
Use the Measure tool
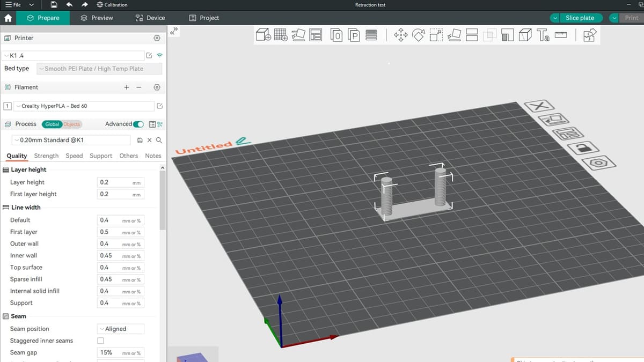coord(561,35)
